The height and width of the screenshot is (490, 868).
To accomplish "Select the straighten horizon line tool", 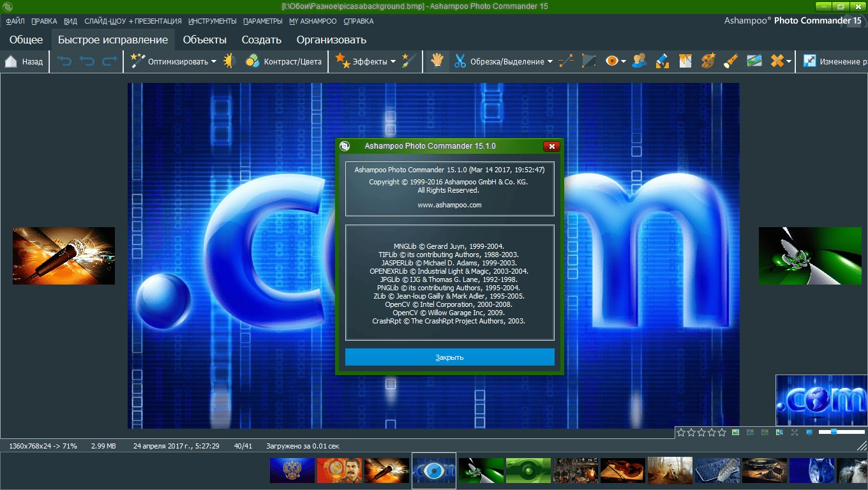I will tap(566, 61).
